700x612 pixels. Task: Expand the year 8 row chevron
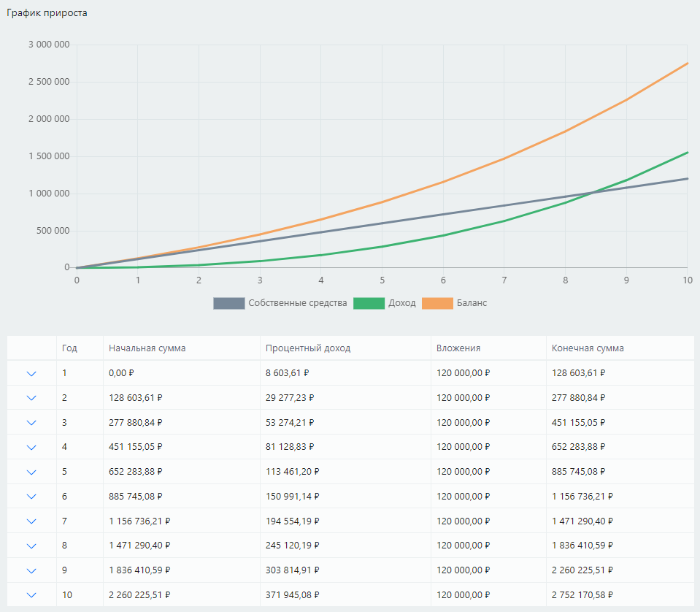[x=31, y=546]
